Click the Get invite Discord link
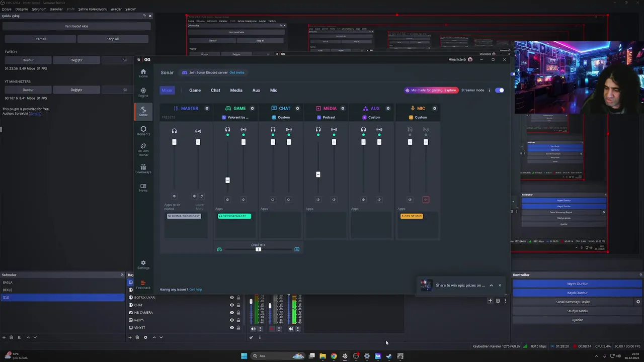The width and height of the screenshot is (644, 362). tap(236, 72)
